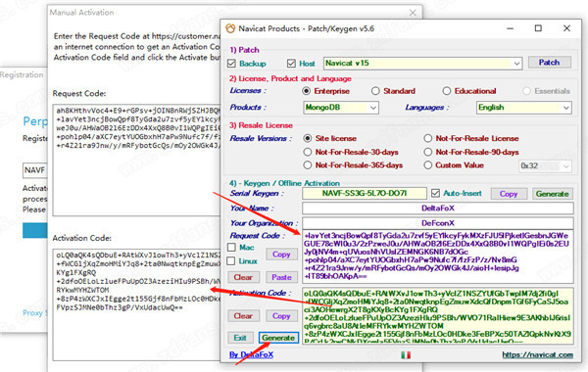This screenshot has height=372, width=588.
Task: Open the By DeltaFoX link
Action: click(251, 354)
